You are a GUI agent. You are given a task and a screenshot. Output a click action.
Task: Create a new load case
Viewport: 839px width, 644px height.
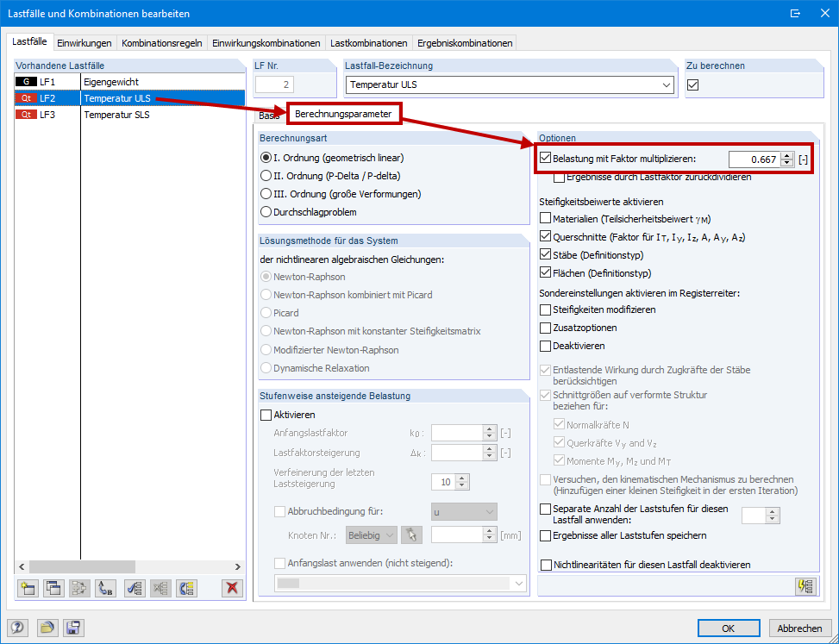tap(28, 588)
